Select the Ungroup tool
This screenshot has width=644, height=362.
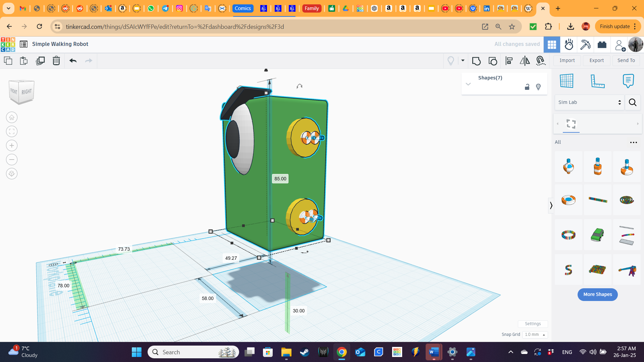pos(492,61)
